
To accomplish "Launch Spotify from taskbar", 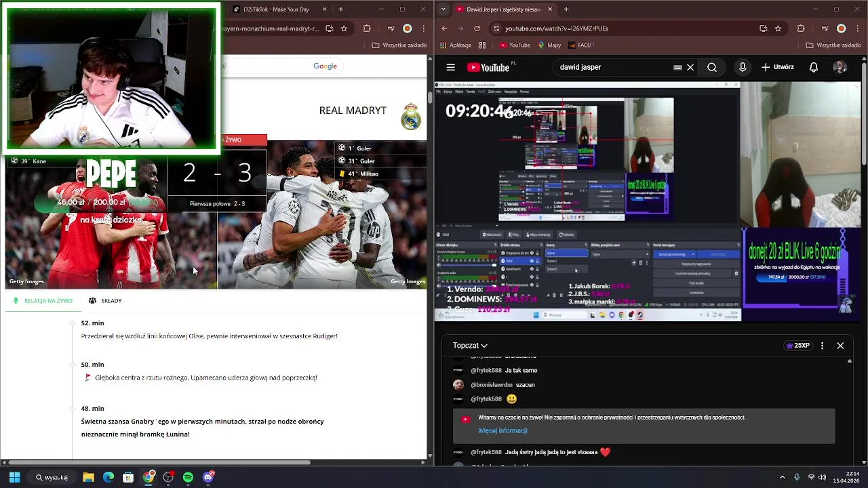I will 188,477.
